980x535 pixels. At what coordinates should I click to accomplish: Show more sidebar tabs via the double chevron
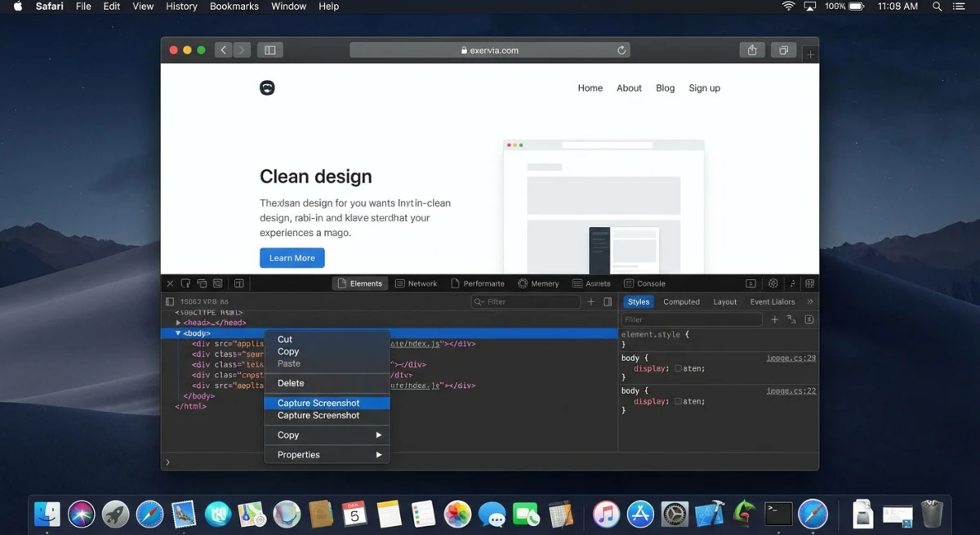pyautogui.click(x=810, y=301)
